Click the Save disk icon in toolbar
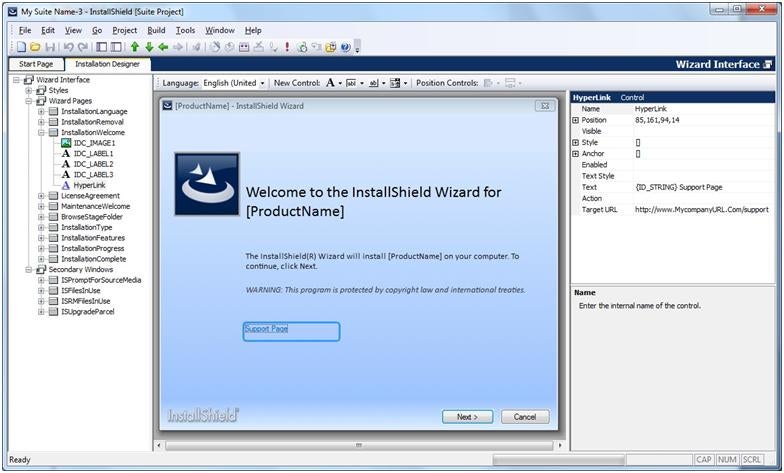784x473 pixels. [x=50, y=47]
